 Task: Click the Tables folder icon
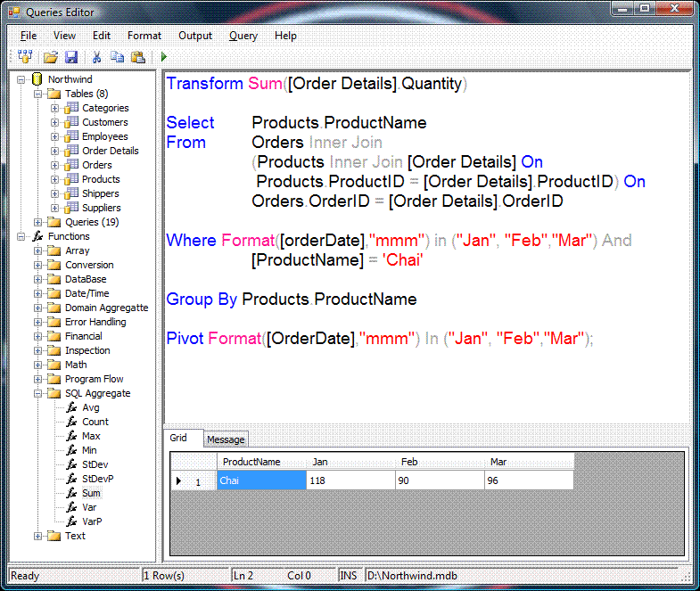coord(54,94)
